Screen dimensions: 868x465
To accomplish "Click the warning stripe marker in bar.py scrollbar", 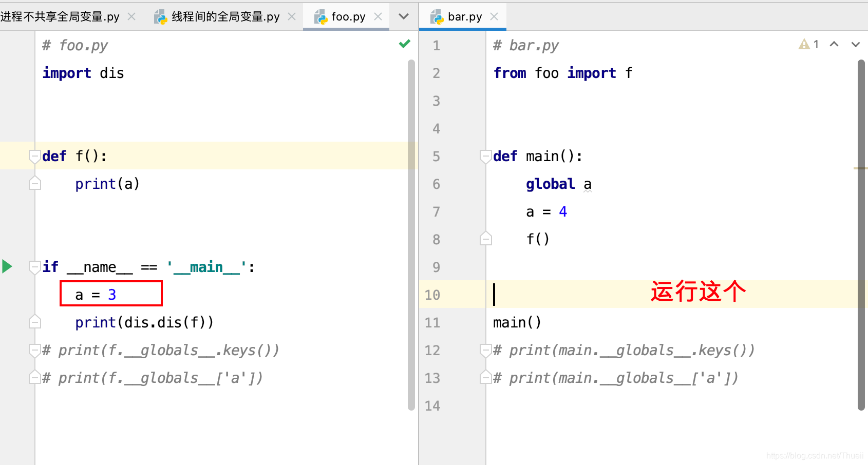I will tap(861, 168).
